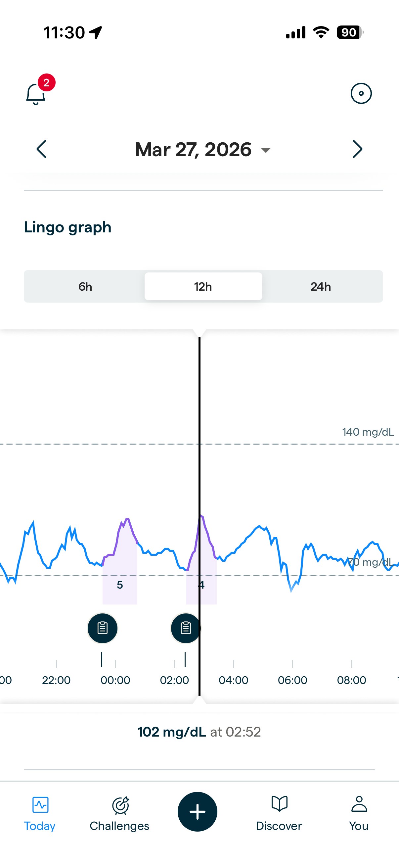Tap the 102 mg/dL reading text
The image size is (399, 868).
click(200, 732)
